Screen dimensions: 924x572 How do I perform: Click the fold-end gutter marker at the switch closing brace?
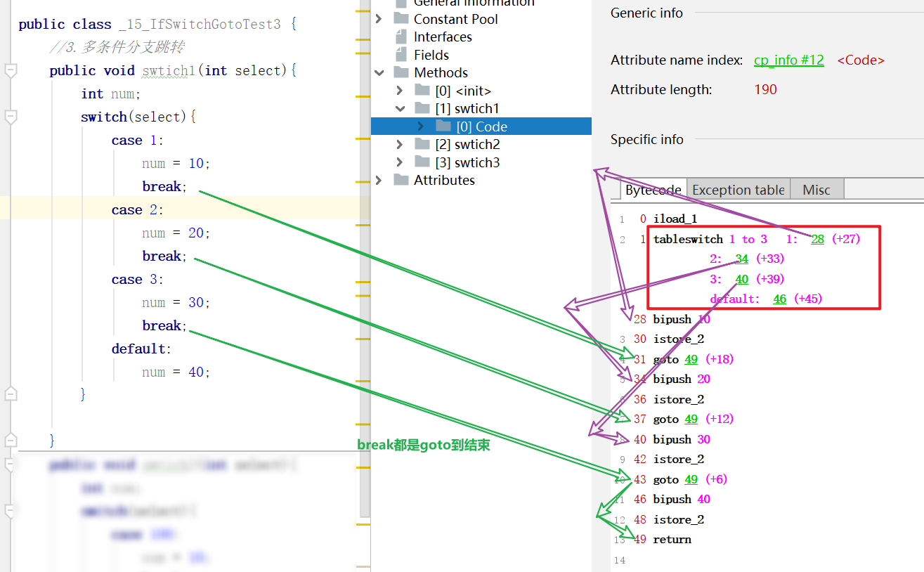pyautogui.click(x=10, y=394)
